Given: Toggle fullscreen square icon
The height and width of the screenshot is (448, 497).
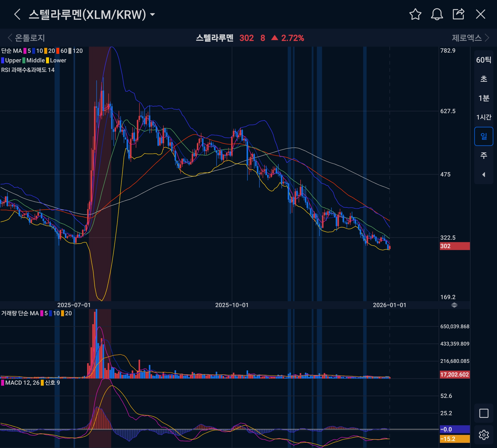Looking at the screenshot, I should pos(484,413).
